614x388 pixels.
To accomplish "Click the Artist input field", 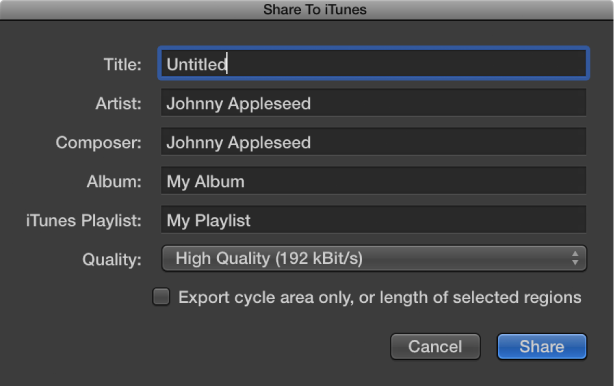I will (x=374, y=103).
